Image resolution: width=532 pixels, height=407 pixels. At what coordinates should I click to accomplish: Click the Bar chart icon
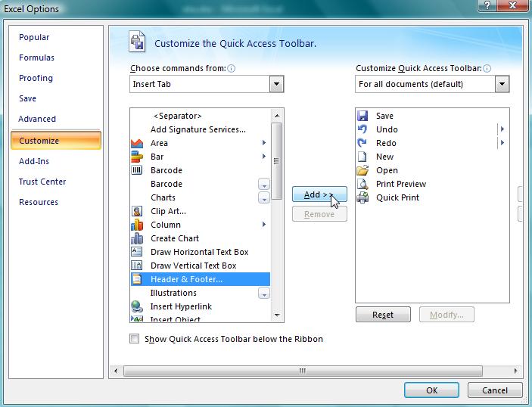pos(137,157)
